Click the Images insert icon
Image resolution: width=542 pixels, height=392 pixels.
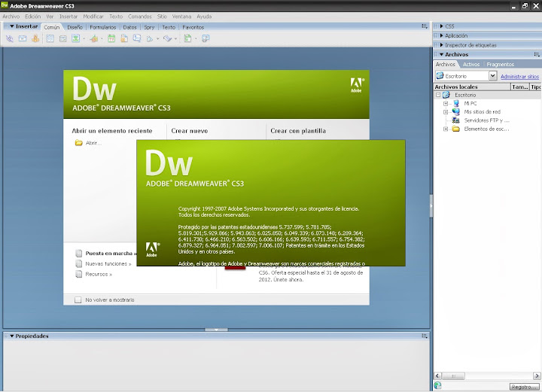76,38
